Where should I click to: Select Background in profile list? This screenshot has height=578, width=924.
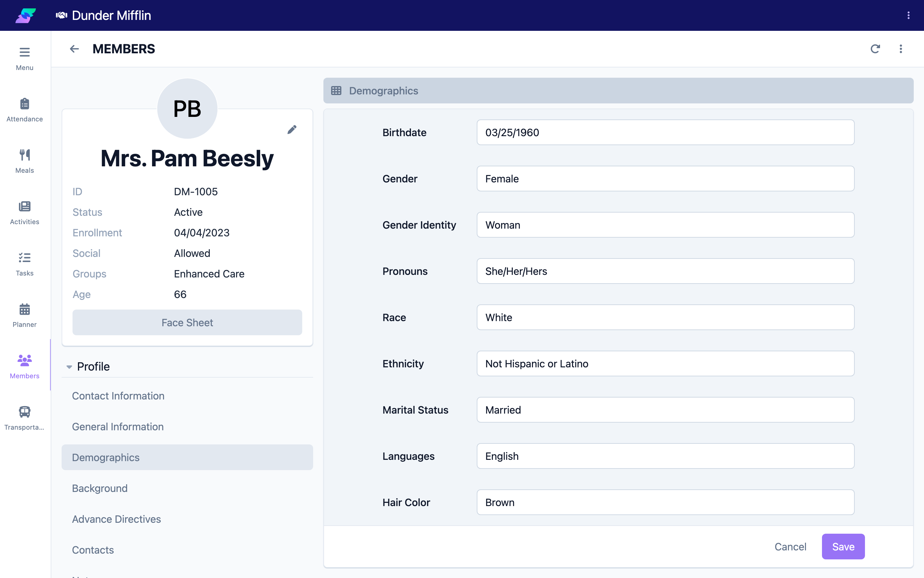[x=187, y=488]
